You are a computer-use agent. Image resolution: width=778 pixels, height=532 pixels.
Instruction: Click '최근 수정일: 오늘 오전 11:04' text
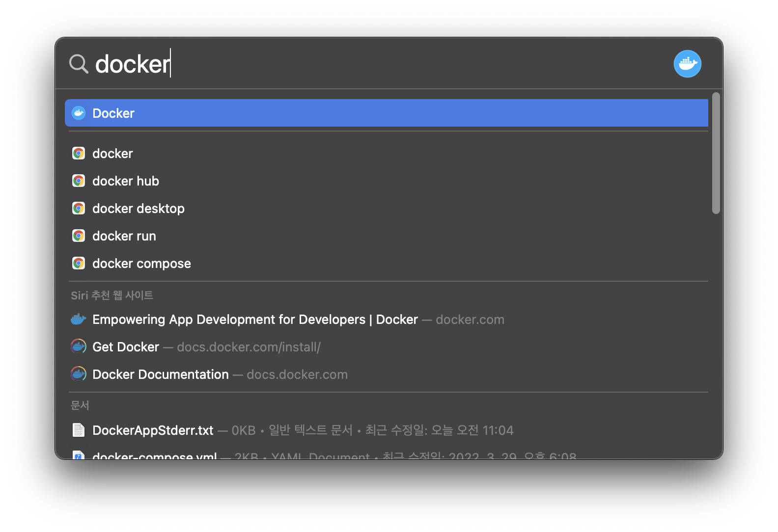439,430
